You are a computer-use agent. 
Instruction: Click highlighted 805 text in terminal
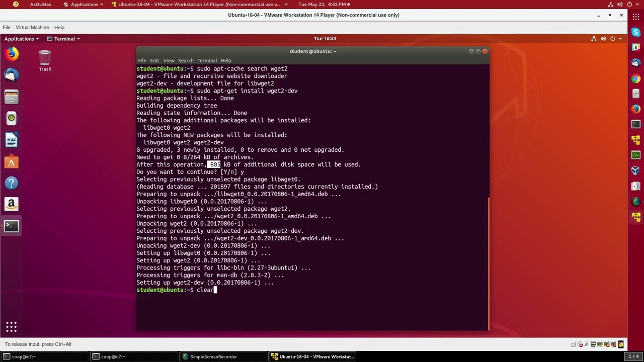(x=214, y=164)
